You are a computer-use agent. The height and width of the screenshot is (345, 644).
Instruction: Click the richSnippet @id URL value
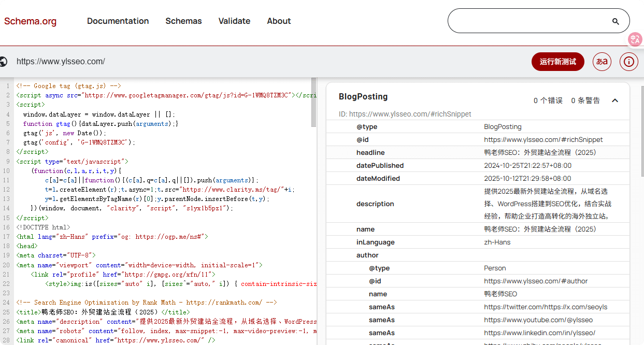pyautogui.click(x=543, y=139)
